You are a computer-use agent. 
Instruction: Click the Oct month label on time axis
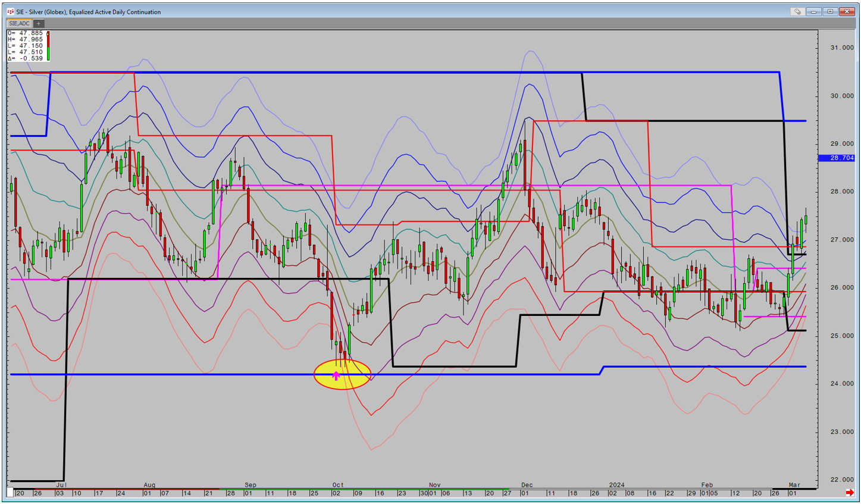point(337,485)
